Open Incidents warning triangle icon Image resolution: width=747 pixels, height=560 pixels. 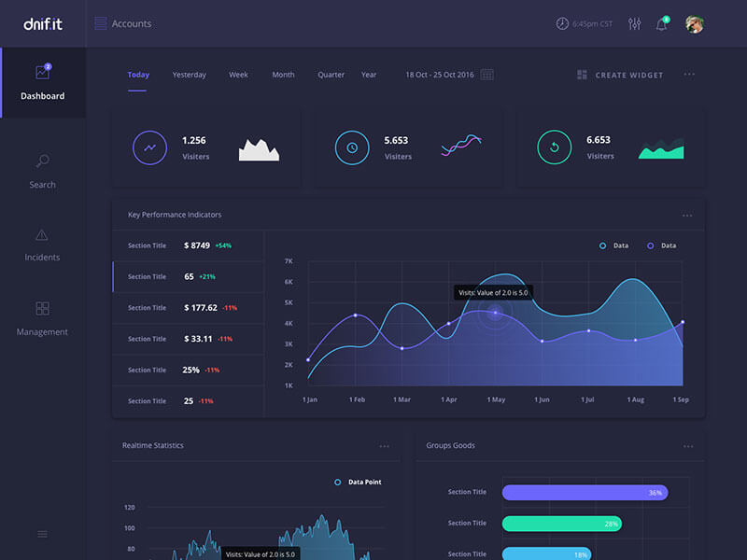(x=42, y=234)
